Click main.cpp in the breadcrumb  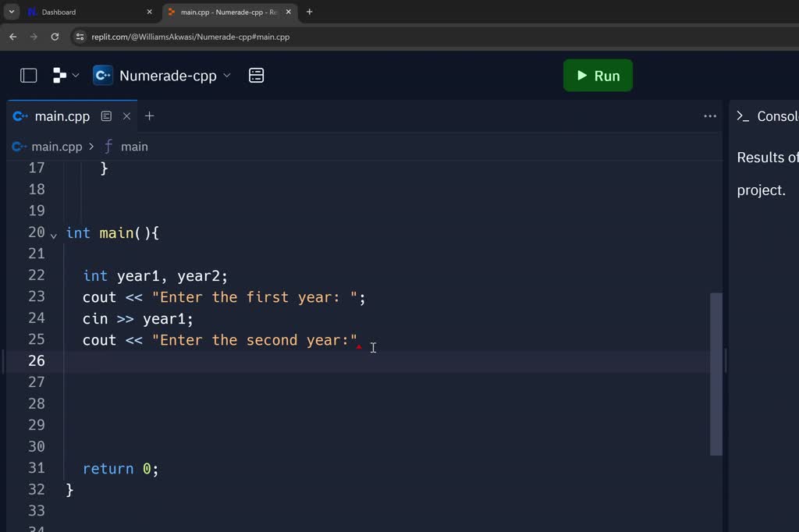tap(56, 147)
